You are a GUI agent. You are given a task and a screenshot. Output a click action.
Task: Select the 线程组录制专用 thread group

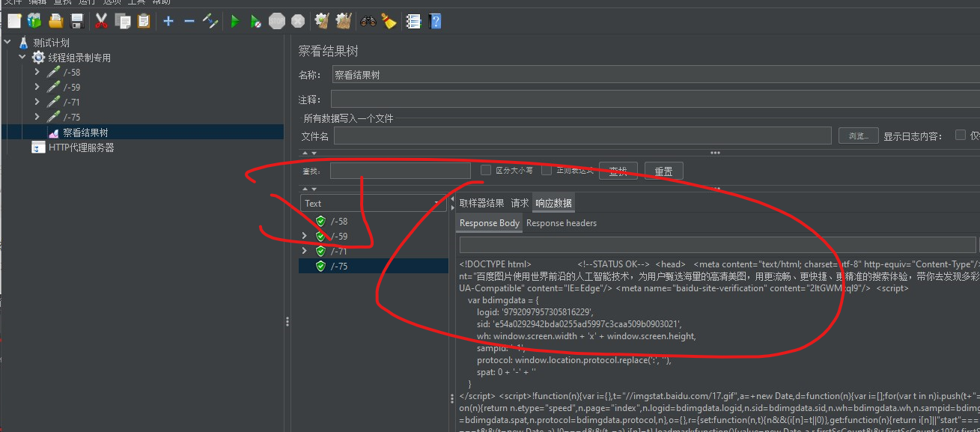79,58
